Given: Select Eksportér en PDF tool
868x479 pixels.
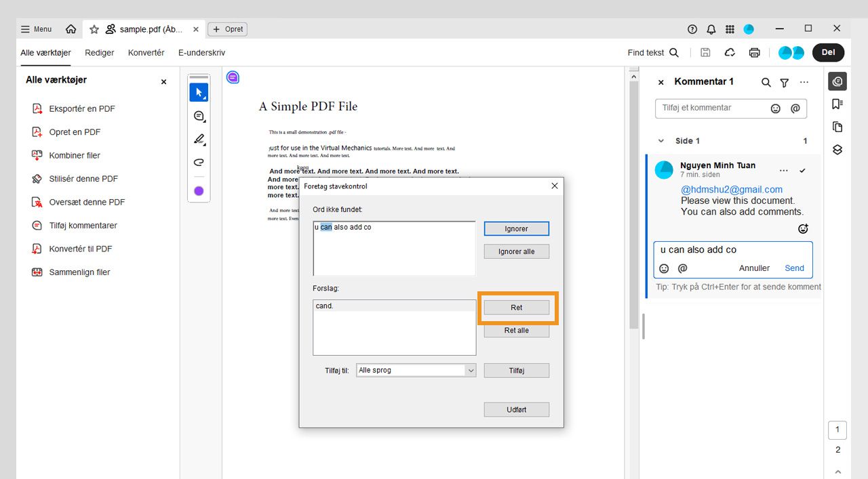Looking at the screenshot, I should (x=74, y=108).
